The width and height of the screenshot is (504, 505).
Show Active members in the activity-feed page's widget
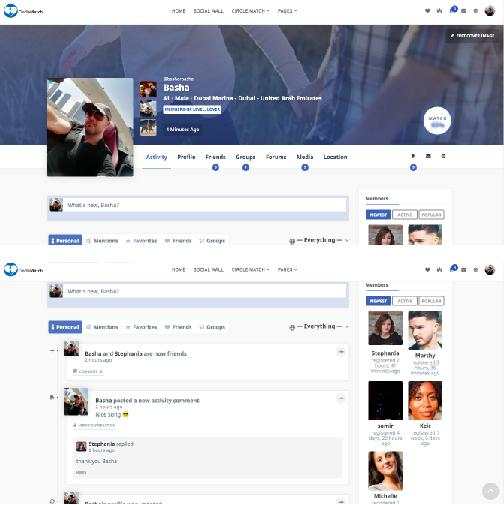(x=405, y=301)
